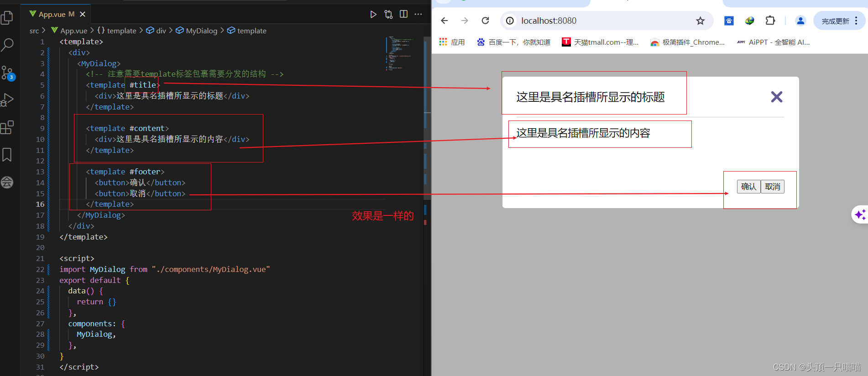The height and width of the screenshot is (376, 868).
Task: Click the 取消 button in dialog
Action: (773, 187)
